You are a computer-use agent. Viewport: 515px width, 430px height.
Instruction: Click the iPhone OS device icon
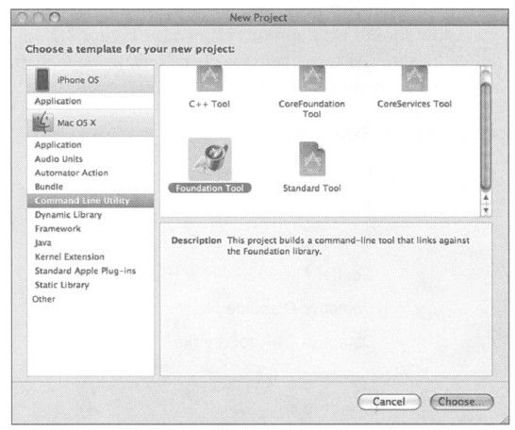coord(43,80)
